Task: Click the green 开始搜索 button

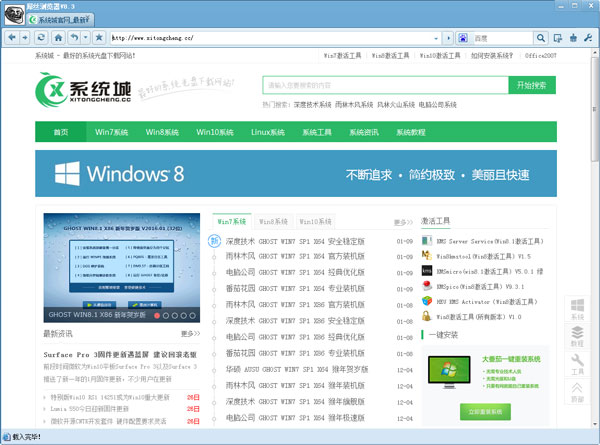Action: tap(532, 85)
